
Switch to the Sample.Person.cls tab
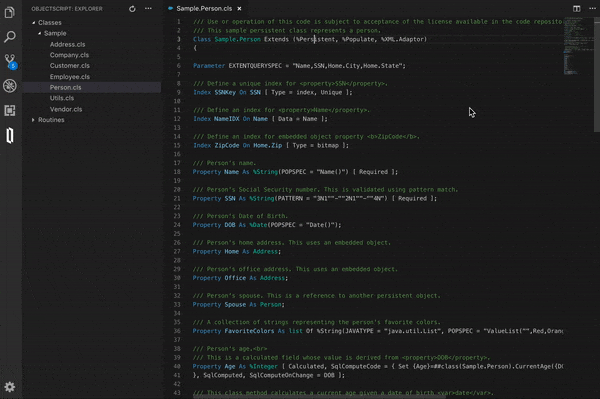point(204,8)
